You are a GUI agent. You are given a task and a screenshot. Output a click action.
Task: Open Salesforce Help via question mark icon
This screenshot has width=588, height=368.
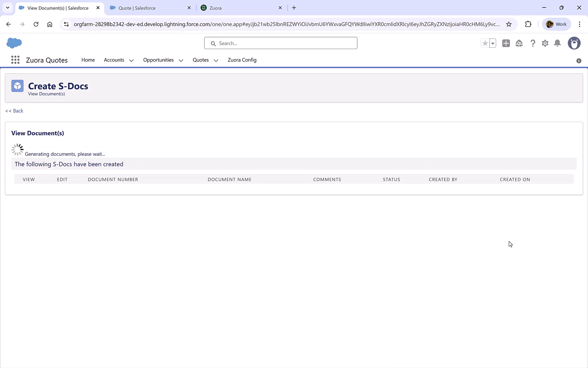coord(533,43)
